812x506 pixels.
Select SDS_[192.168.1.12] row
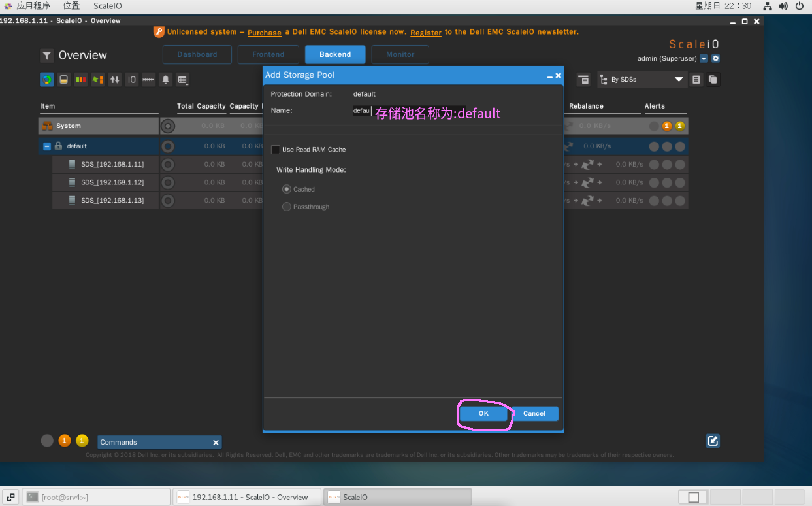106,182
